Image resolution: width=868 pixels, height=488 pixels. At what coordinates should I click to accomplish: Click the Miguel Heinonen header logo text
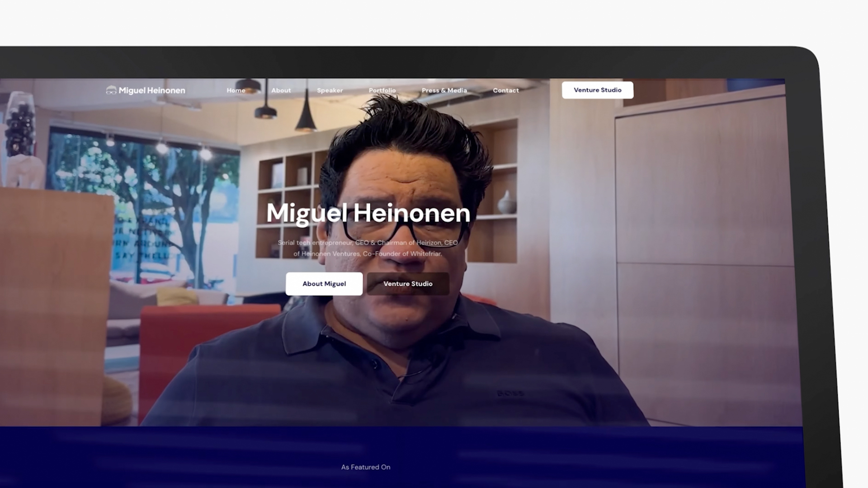(152, 90)
